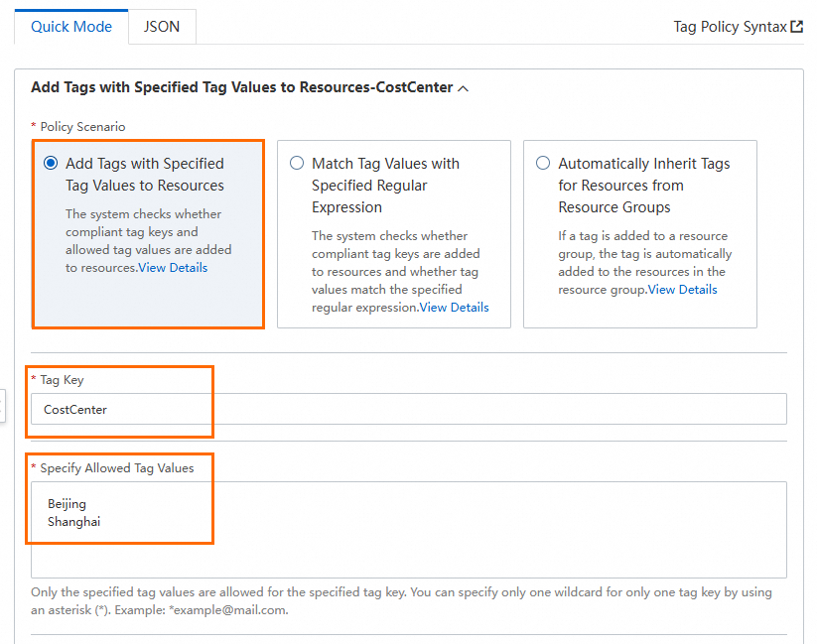Click the sidebar collapse handle on left edge
Viewport: 817px width, 644px height.
[x=3, y=407]
